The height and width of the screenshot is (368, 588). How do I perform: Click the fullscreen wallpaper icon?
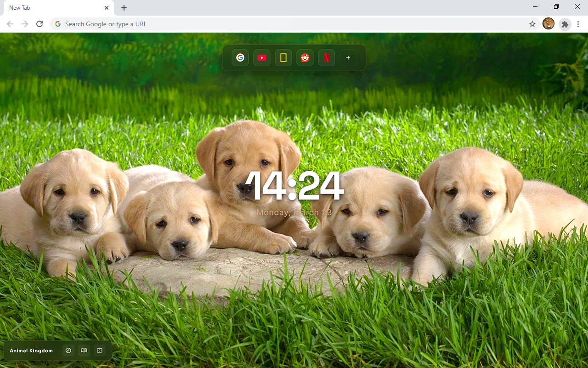point(100,351)
